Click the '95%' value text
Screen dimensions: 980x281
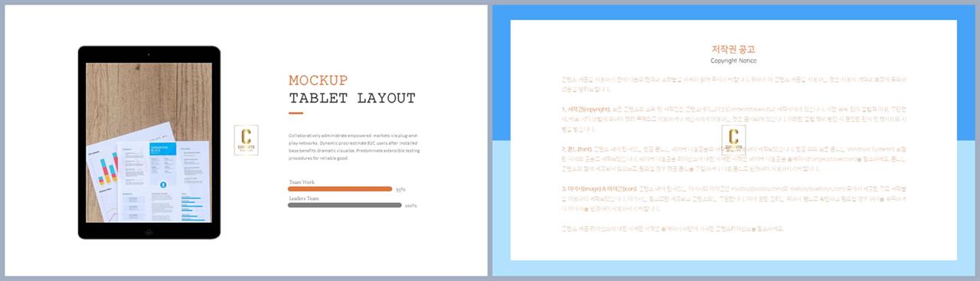(x=400, y=189)
